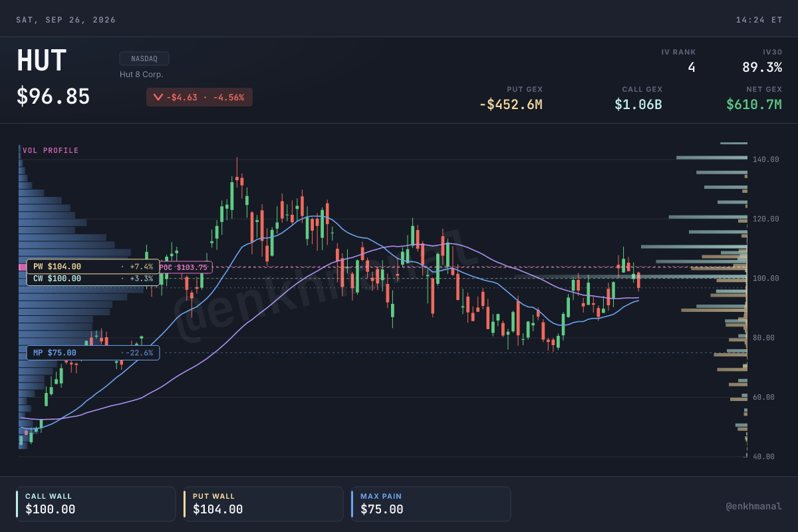Click the PUT GEX header label

point(525,89)
